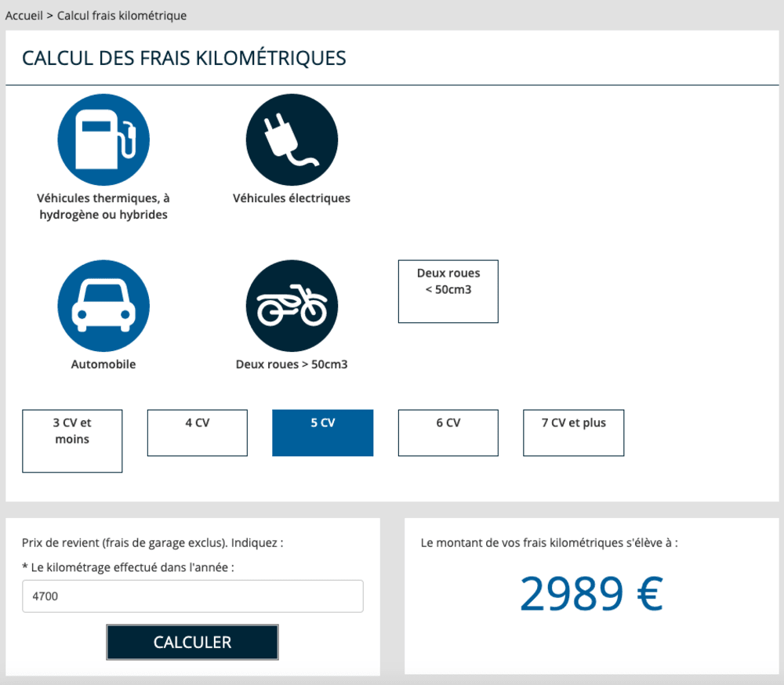The image size is (784, 685).
Task: Click the "Automobile" label text
Action: [103, 364]
